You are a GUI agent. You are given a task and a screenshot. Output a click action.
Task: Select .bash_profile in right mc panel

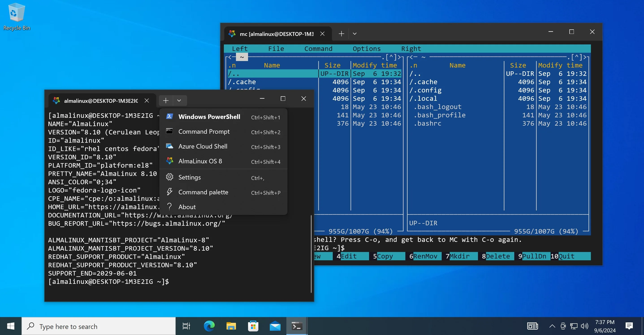pos(498,115)
